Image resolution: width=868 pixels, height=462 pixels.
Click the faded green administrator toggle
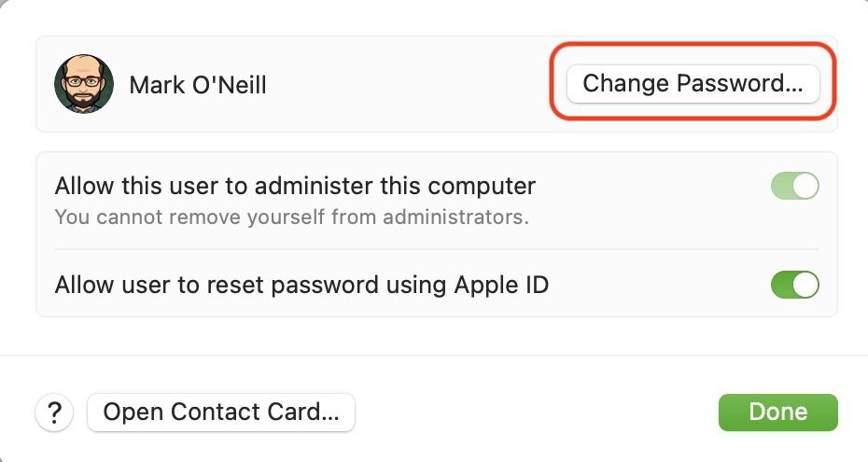click(794, 186)
